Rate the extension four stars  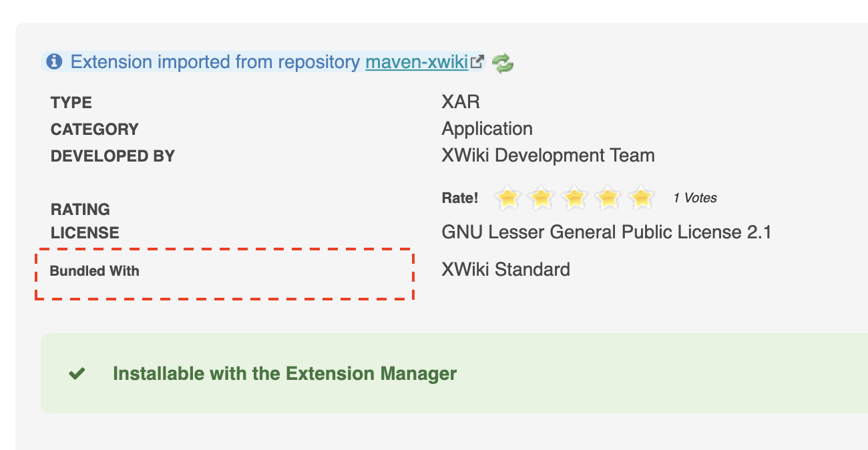[608, 198]
